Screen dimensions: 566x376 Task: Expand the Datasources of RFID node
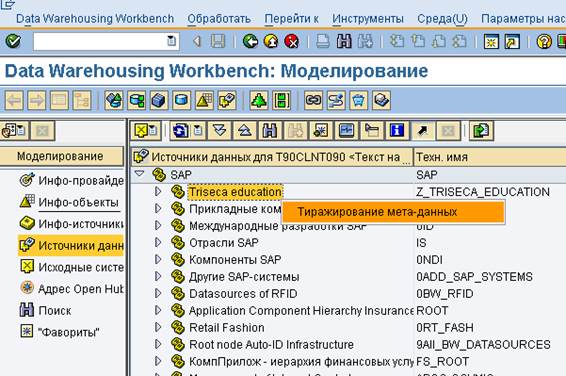[x=158, y=293]
